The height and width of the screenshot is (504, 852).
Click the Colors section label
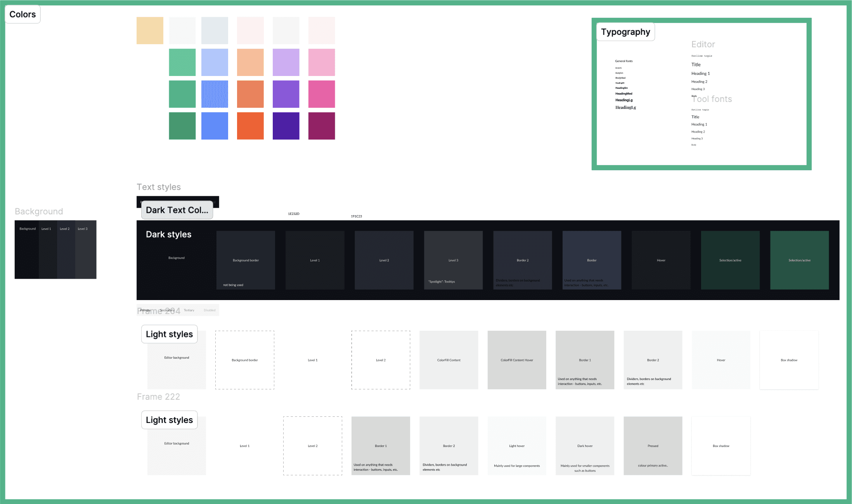(x=23, y=14)
